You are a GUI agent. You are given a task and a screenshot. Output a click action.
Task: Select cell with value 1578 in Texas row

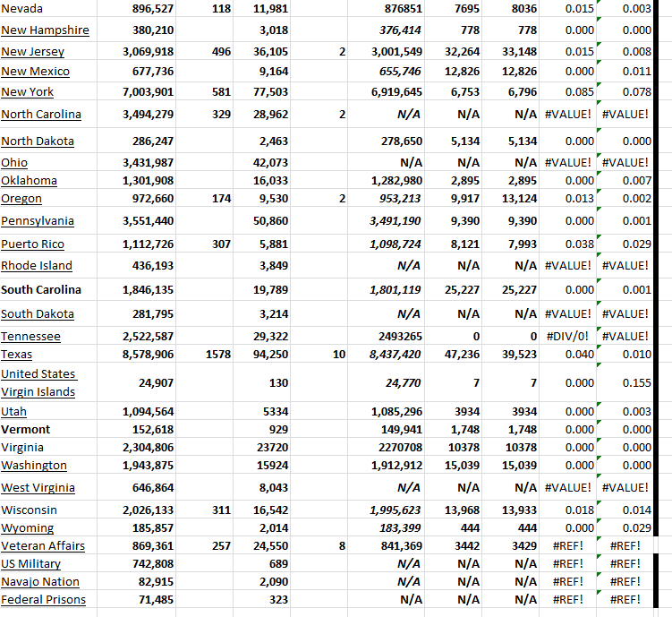click(218, 355)
